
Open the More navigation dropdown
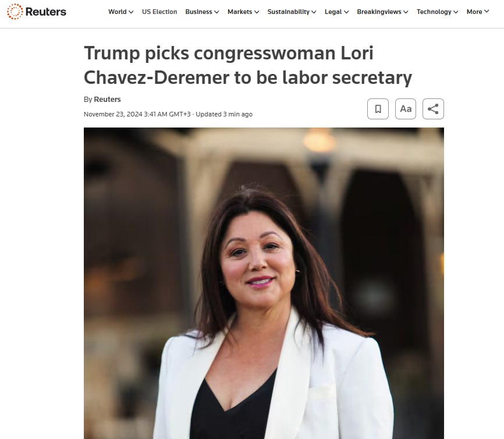pyautogui.click(x=478, y=12)
